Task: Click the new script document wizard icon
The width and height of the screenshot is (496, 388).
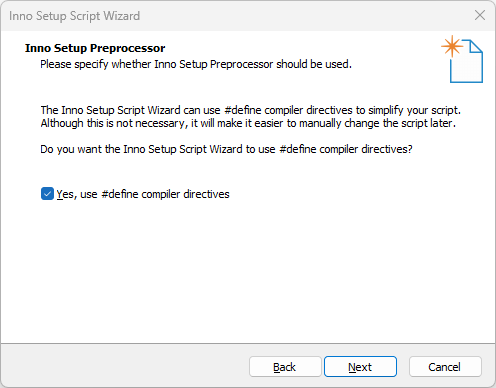Action: 462,59
